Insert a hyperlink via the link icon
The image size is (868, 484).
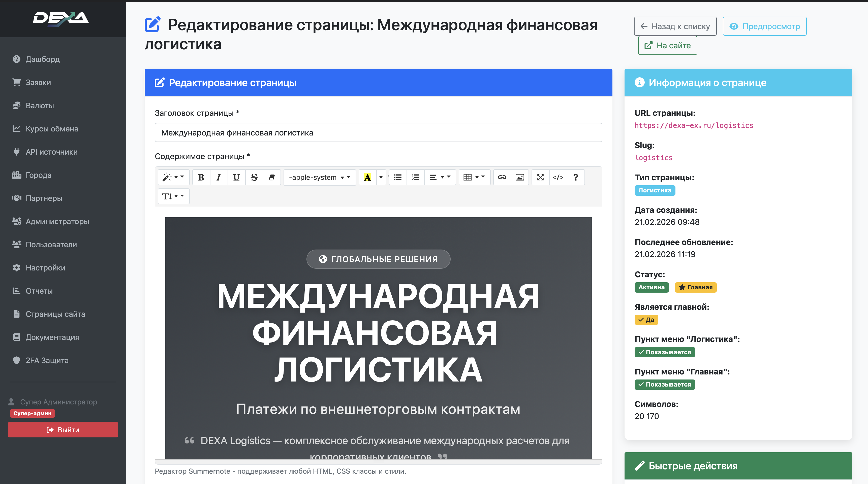click(502, 177)
